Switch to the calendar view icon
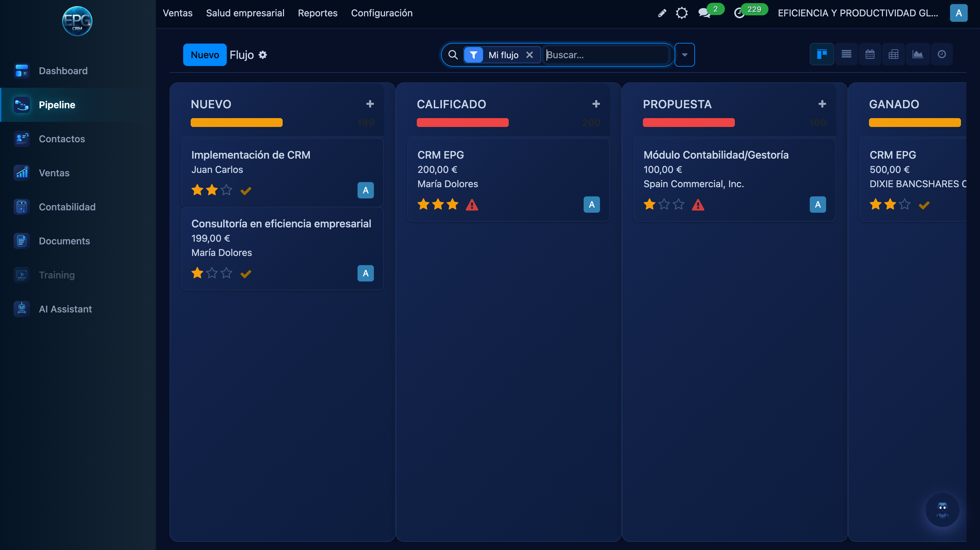The image size is (980, 550). point(870,54)
